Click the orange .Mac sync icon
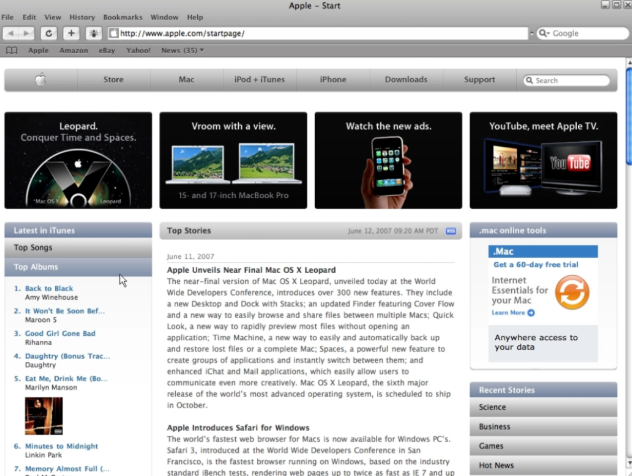 tap(571, 292)
